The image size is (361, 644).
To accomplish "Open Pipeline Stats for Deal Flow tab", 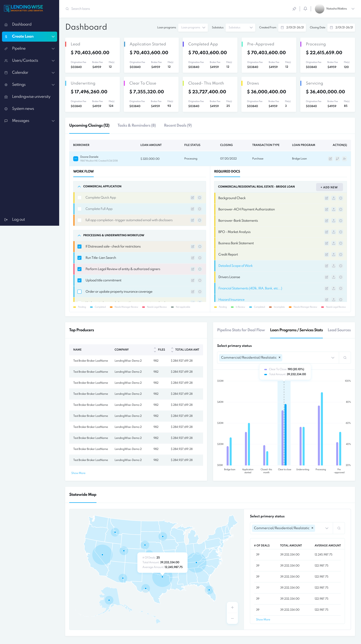I will 241,330.
